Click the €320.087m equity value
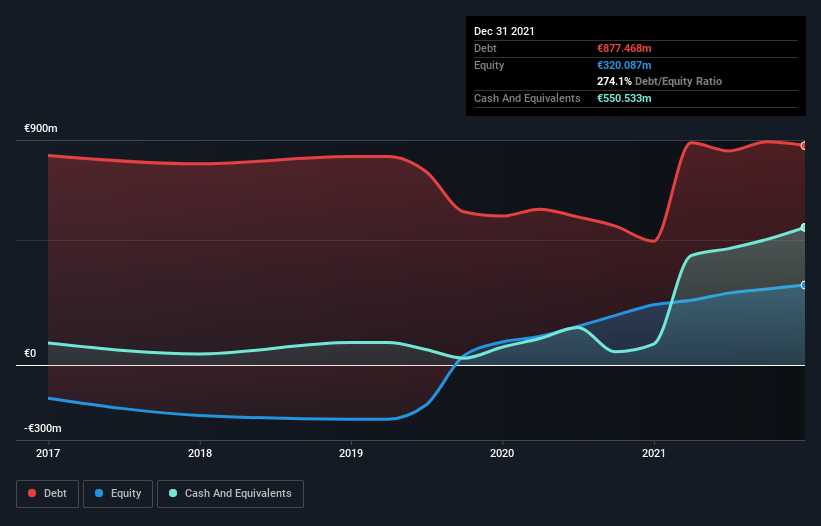This screenshot has height=526, width=821. click(624, 65)
